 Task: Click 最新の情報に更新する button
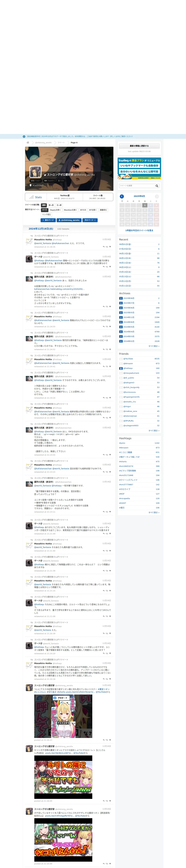139,146
